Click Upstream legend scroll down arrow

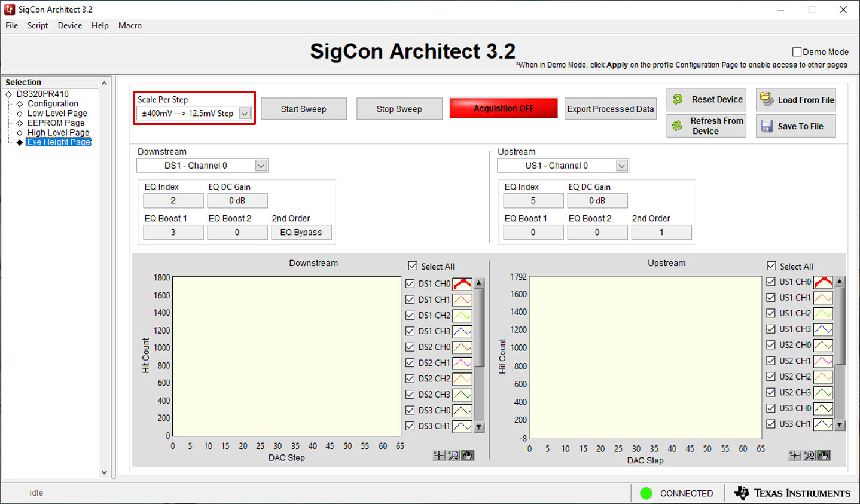pyautogui.click(x=840, y=425)
